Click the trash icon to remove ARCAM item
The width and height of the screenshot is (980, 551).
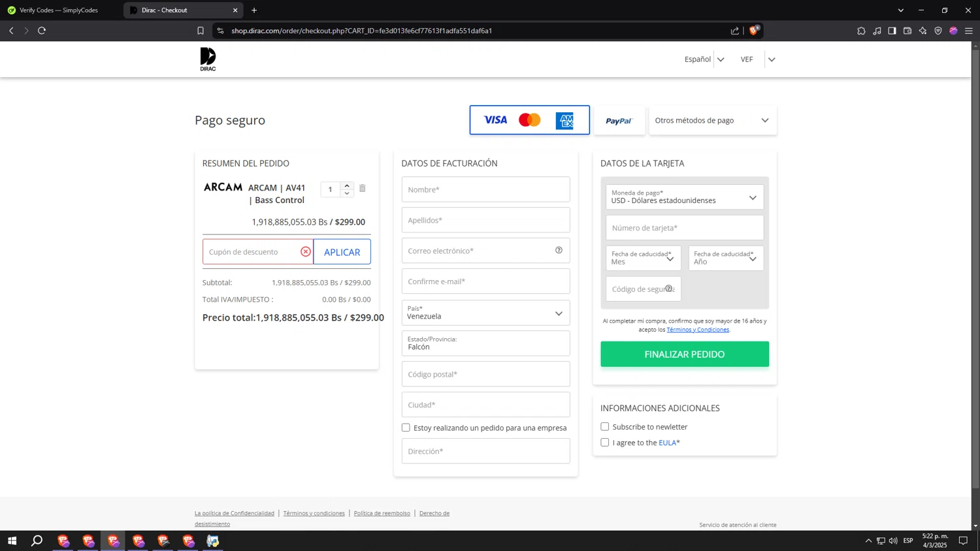pos(362,189)
